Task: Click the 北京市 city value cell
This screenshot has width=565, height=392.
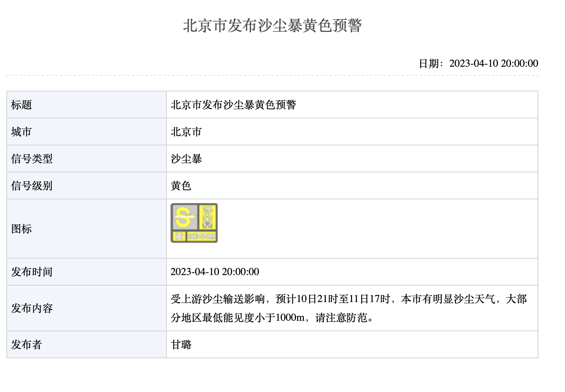Action: pos(186,132)
